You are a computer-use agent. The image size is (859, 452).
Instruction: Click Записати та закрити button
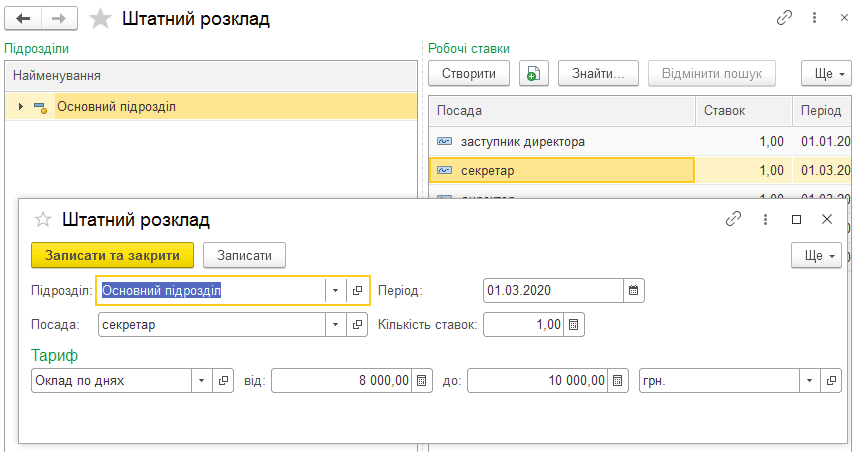112,255
